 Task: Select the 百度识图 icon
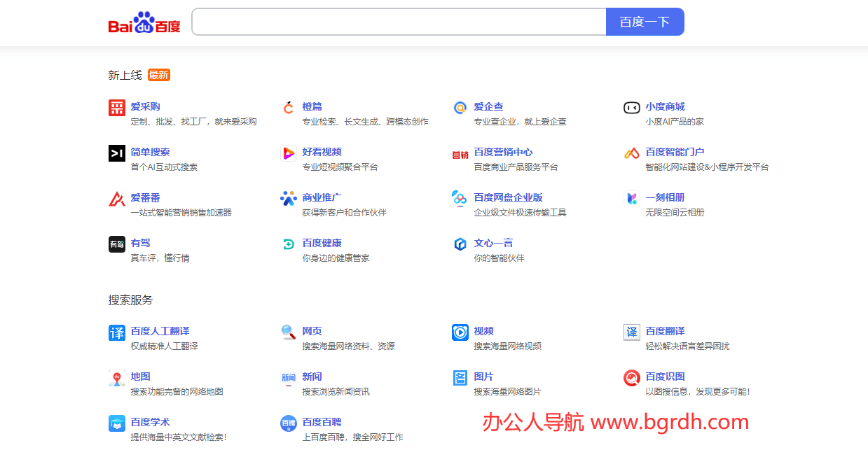[631, 377]
